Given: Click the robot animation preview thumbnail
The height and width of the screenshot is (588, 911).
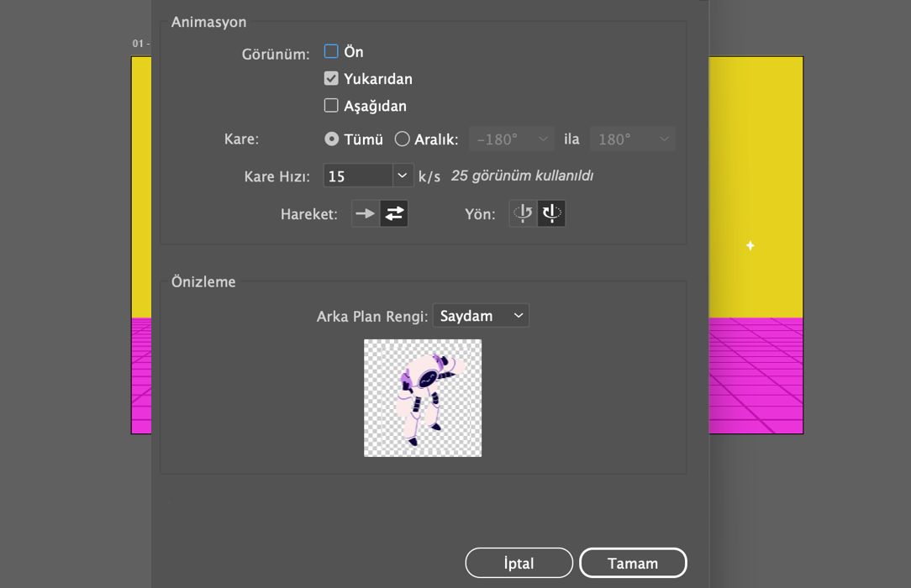Looking at the screenshot, I should [423, 398].
